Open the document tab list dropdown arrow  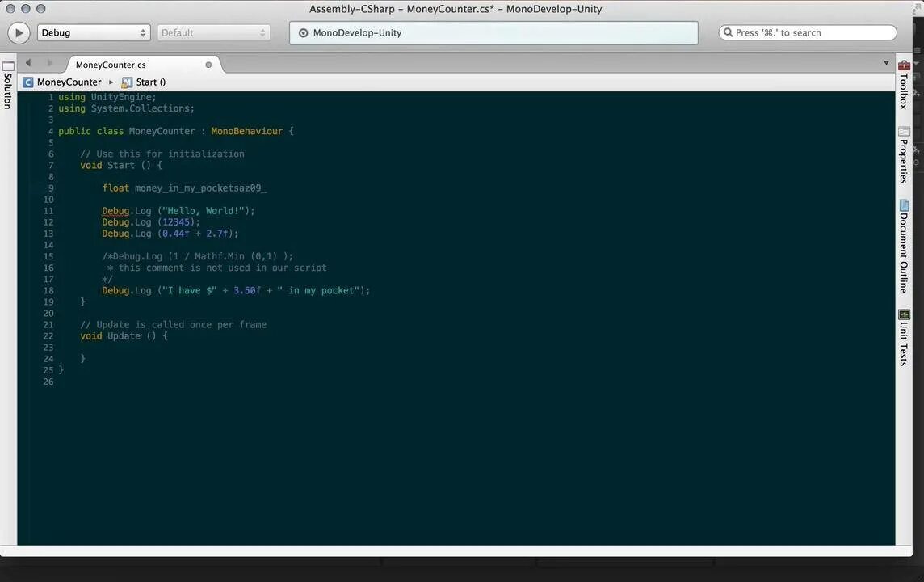(x=886, y=62)
